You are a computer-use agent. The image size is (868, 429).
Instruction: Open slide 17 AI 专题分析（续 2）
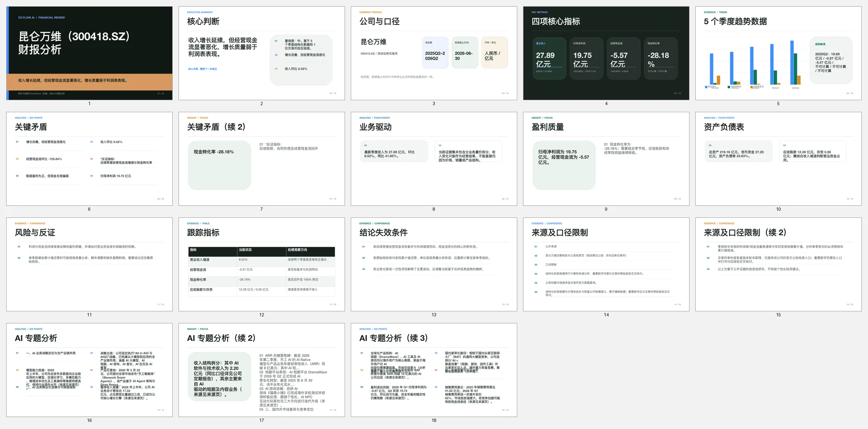point(262,370)
